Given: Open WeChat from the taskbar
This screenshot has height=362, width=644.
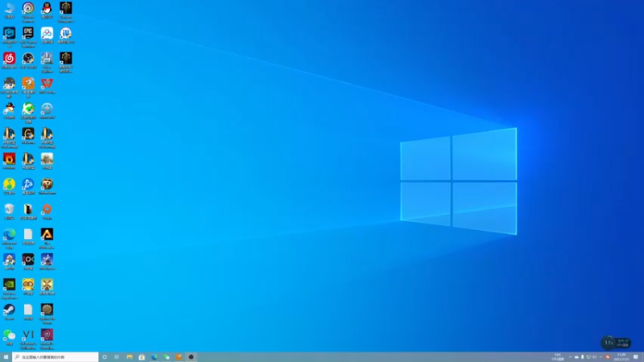Looking at the screenshot, I should click(167, 357).
